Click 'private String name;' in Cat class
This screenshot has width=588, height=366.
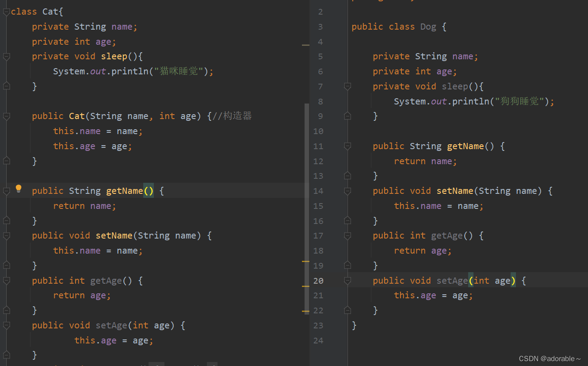pos(84,27)
